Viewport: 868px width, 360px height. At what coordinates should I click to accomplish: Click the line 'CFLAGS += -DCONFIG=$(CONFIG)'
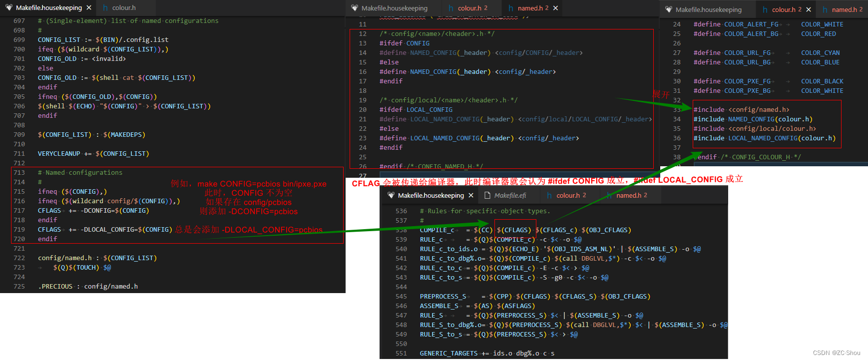coord(93,210)
